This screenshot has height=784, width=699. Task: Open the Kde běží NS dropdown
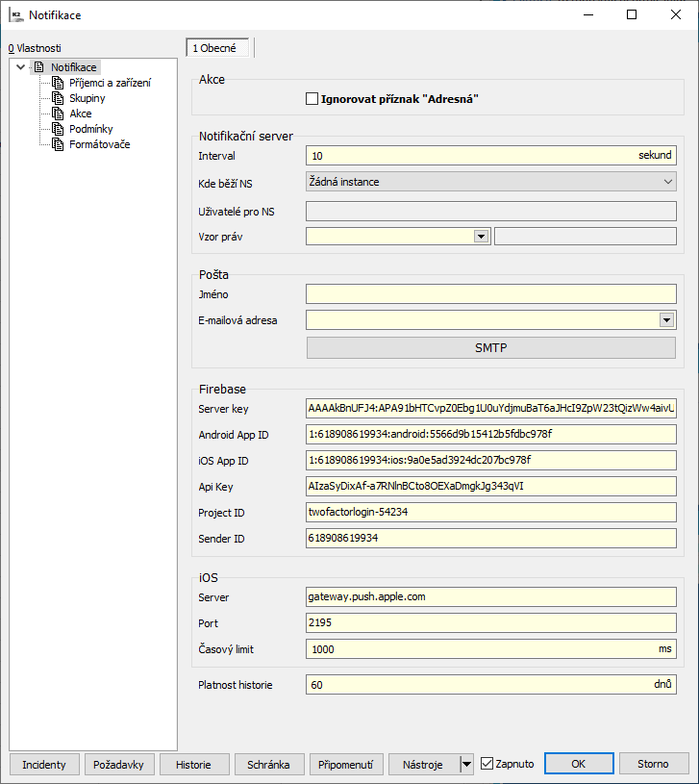pyautogui.click(x=491, y=182)
